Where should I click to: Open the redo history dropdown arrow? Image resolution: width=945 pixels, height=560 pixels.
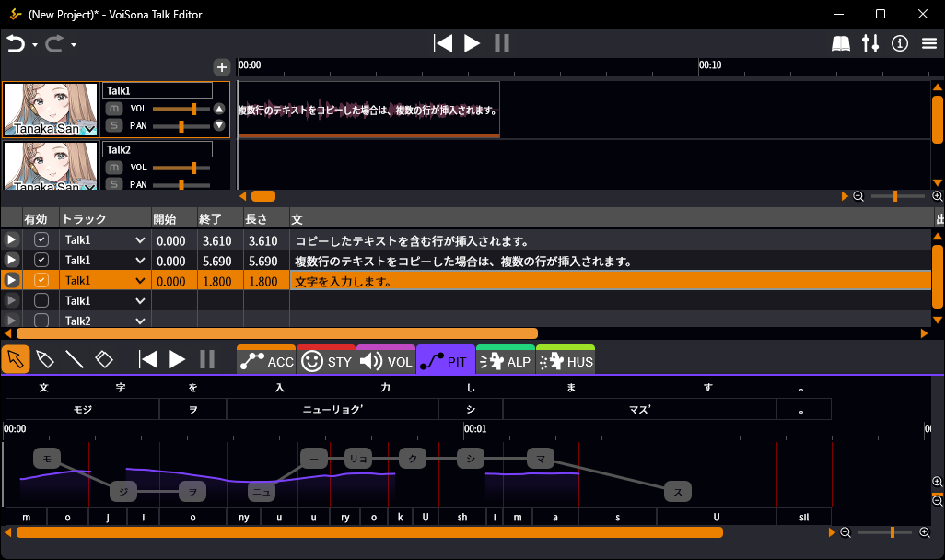pos(74,44)
